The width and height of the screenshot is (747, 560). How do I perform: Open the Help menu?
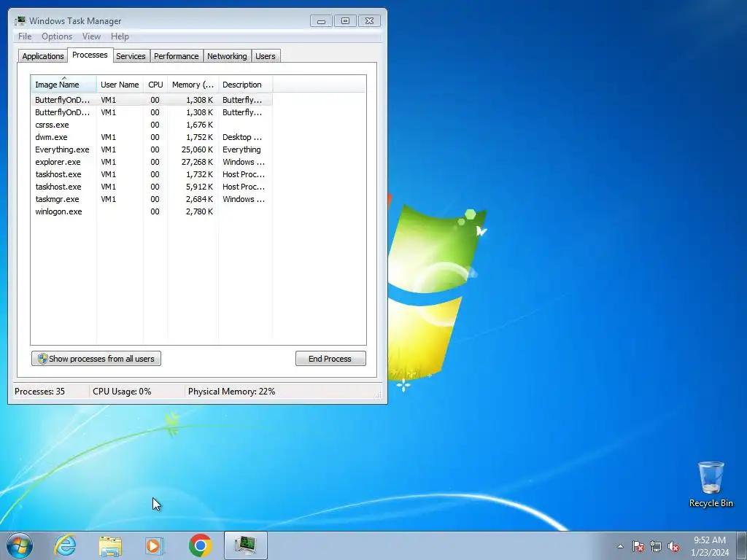120,36
